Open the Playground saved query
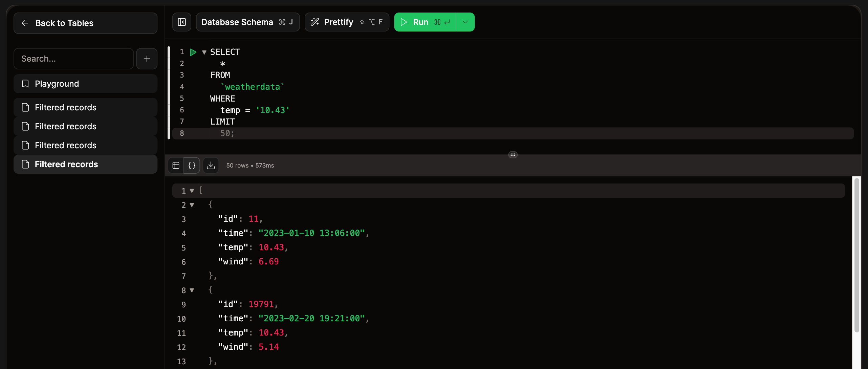The width and height of the screenshot is (868, 369). (x=57, y=84)
